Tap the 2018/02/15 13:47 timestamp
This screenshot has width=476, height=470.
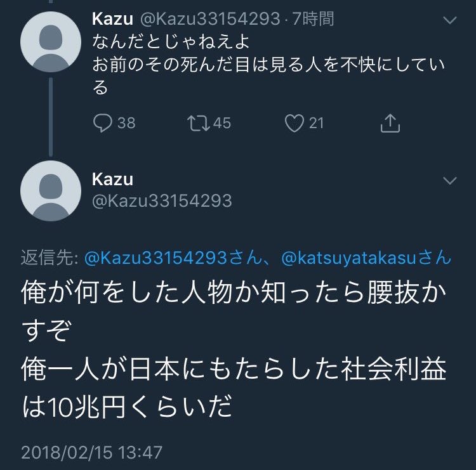(x=92, y=452)
